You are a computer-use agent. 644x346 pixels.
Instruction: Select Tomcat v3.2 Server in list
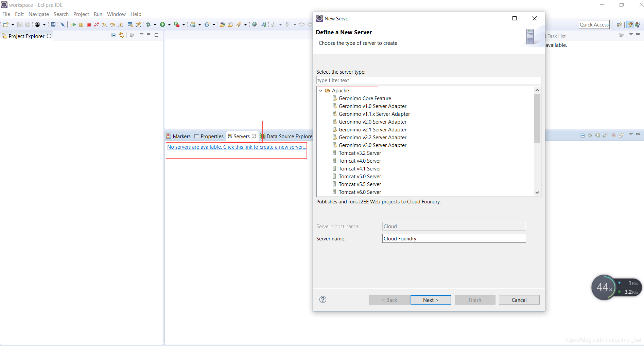point(360,153)
